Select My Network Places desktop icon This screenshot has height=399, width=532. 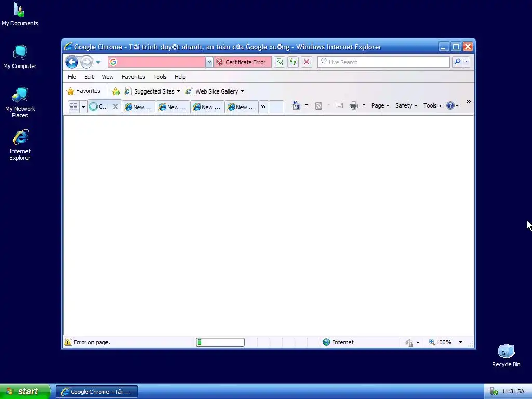[x=20, y=102]
